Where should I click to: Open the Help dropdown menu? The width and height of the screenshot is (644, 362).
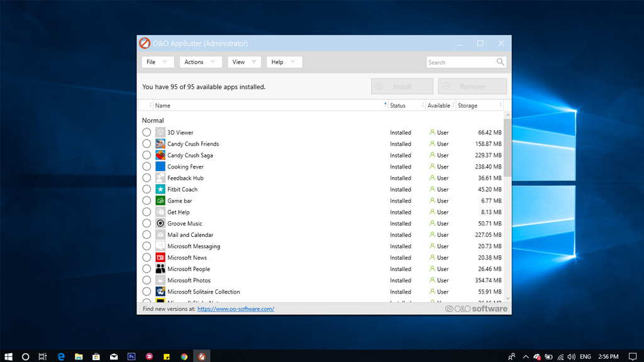point(284,62)
